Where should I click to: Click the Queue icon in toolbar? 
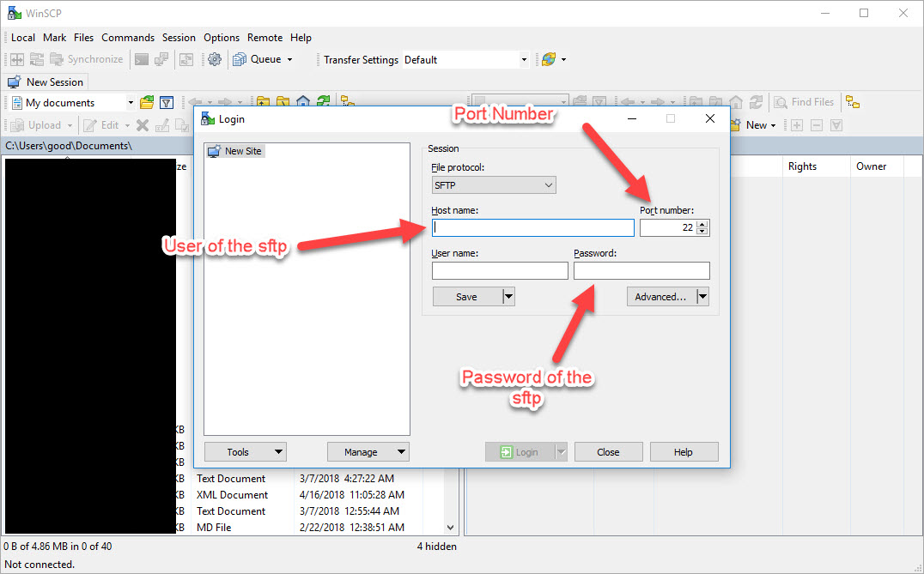tap(240, 59)
